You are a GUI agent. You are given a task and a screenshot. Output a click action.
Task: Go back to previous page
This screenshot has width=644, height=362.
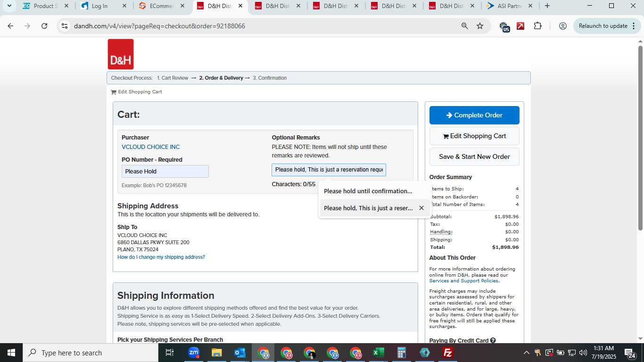point(10,26)
